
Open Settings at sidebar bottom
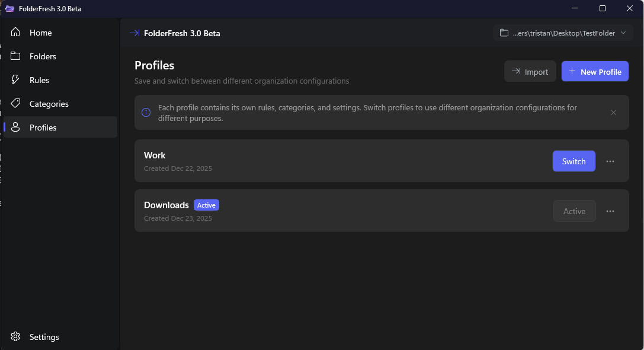coord(60,337)
